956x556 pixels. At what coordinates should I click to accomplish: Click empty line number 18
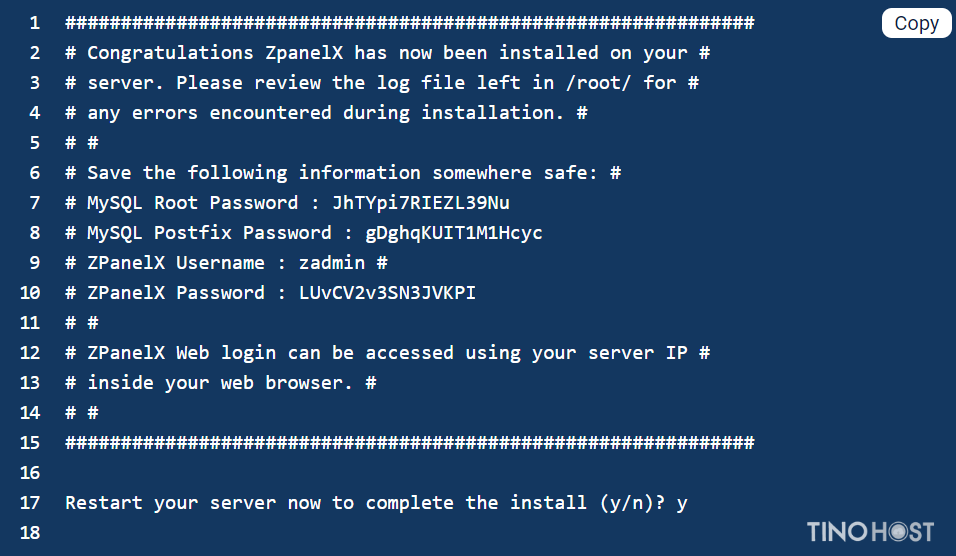pyautogui.click(x=30, y=533)
